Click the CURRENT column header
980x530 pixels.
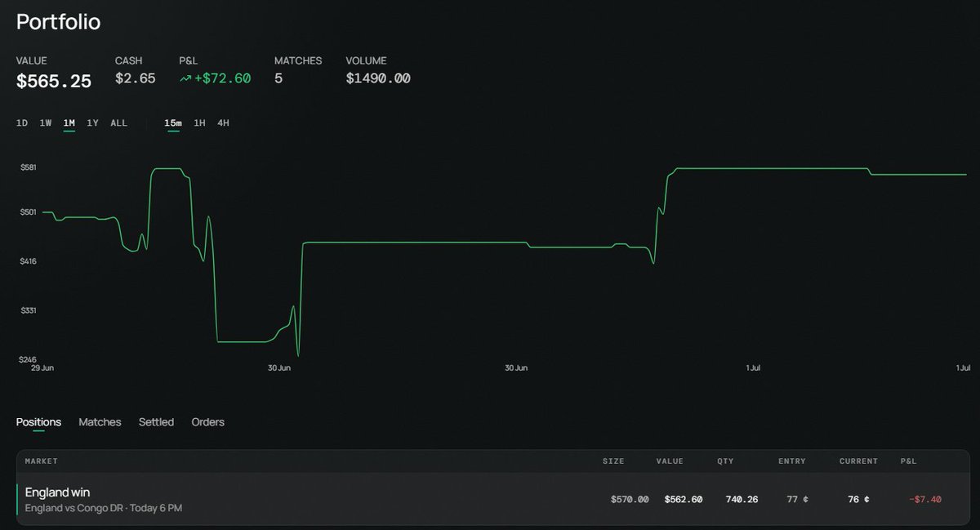pos(858,461)
